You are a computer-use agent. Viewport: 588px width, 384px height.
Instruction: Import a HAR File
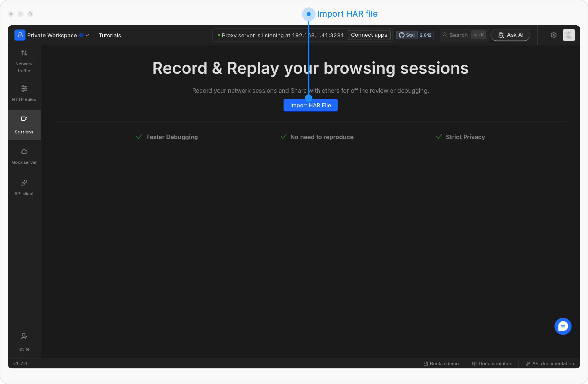(x=310, y=105)
